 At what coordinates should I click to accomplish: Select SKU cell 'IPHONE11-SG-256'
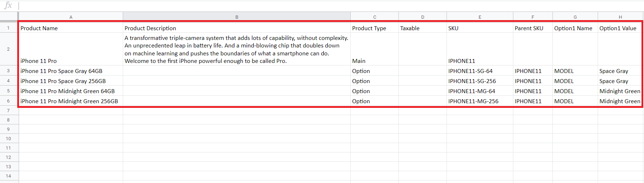(480, 81)
